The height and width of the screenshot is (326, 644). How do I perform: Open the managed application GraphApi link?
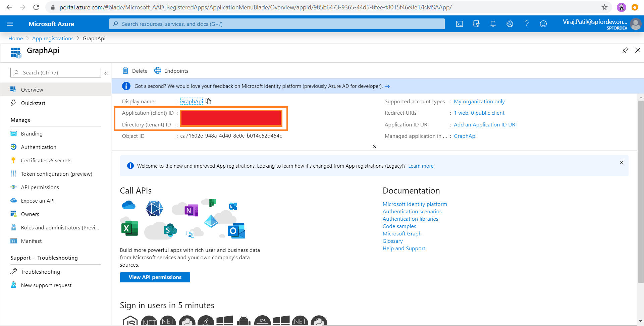tap(465, 136)
